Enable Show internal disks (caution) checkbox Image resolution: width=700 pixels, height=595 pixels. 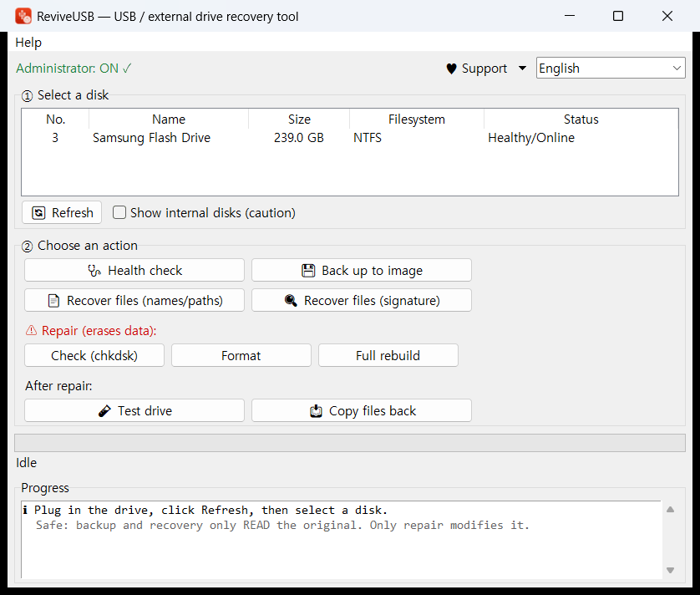click(119, 212)
